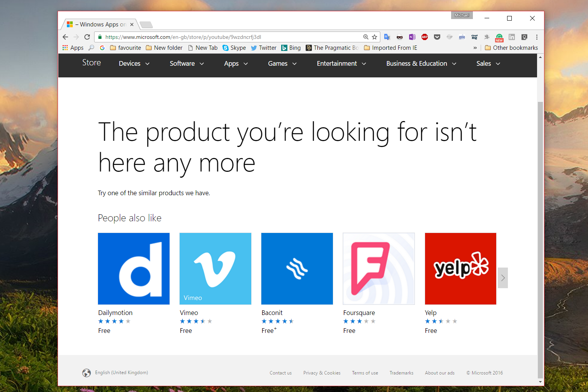This screenshot has height=392, width=588.
Task: Open the Chrome three-dot menu
Action: tap(537, 37)
